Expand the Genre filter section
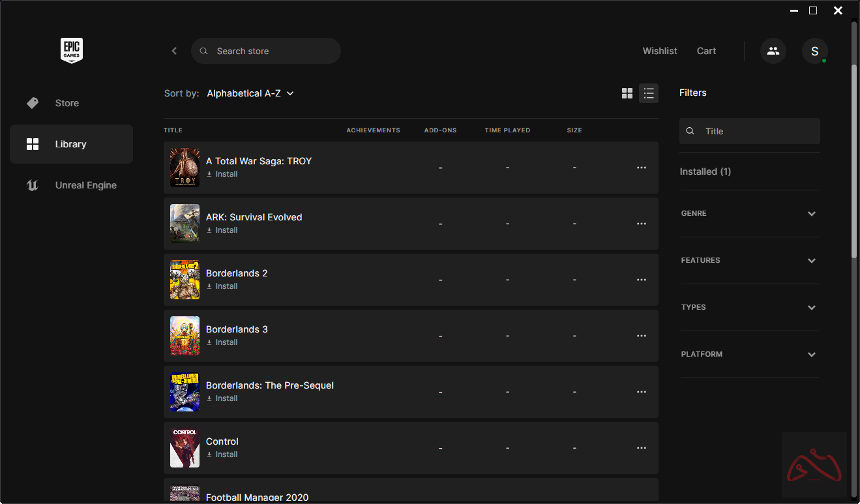Viewport: 860px width, 504px height. (749, 213)
